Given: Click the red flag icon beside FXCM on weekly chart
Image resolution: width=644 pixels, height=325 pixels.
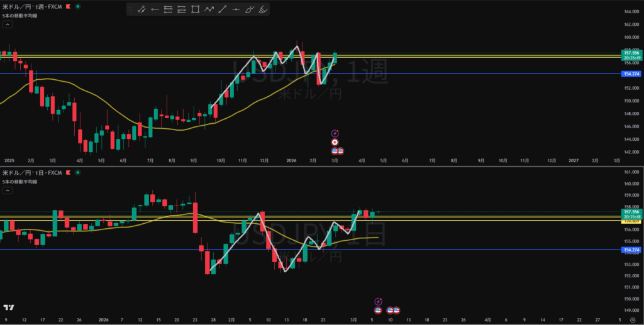Looking at the screenshot, I should (68, 6).
